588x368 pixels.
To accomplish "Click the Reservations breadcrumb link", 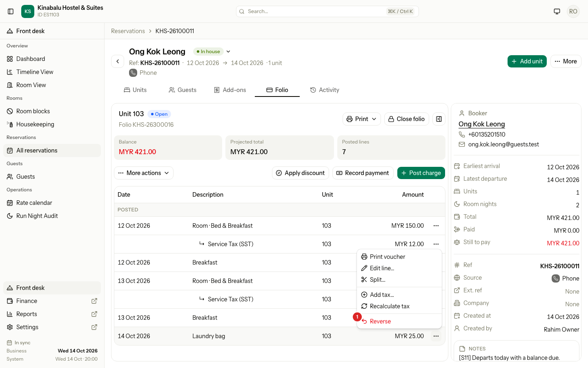I will 128,31.
